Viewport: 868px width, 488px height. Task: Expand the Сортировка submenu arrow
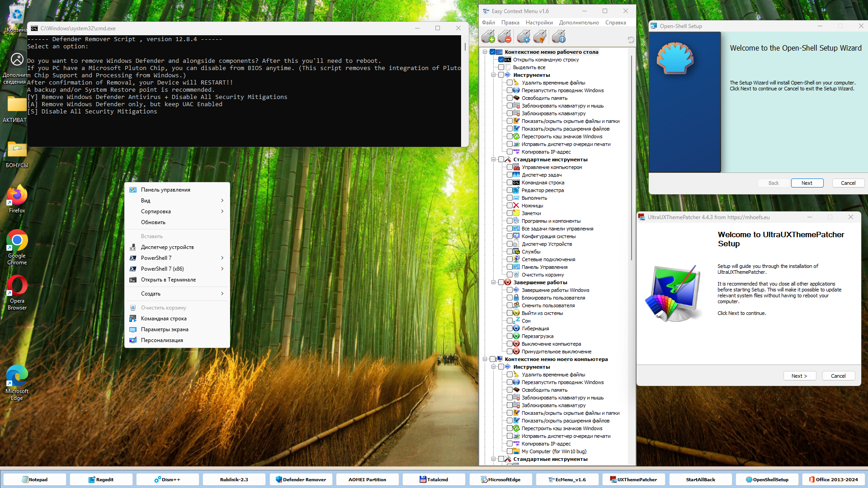pos(222,211)
